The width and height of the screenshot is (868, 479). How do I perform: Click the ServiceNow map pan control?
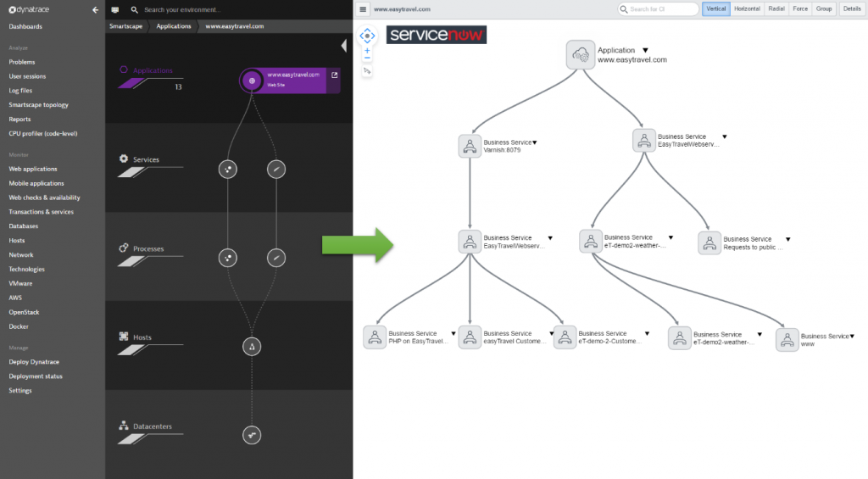367,36
